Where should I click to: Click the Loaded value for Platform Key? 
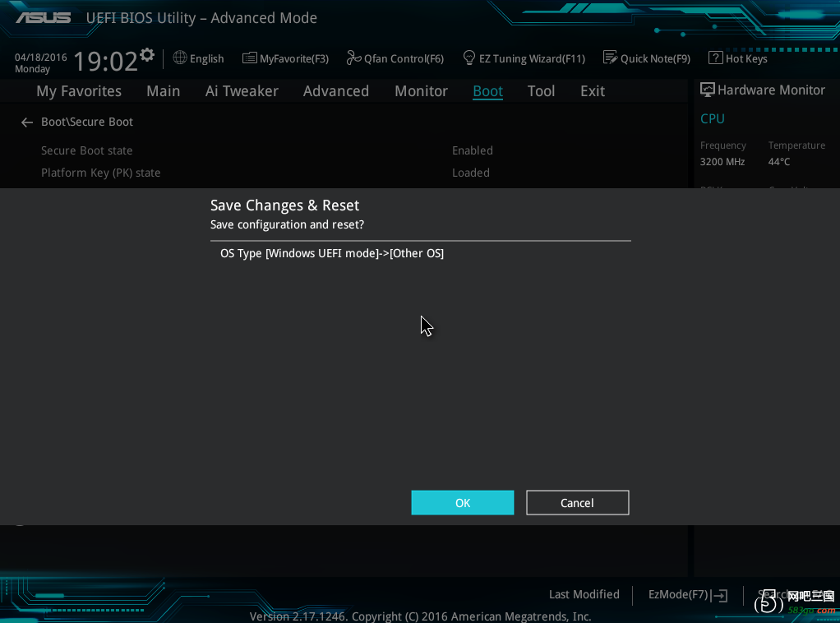click(x=470, y=173)
